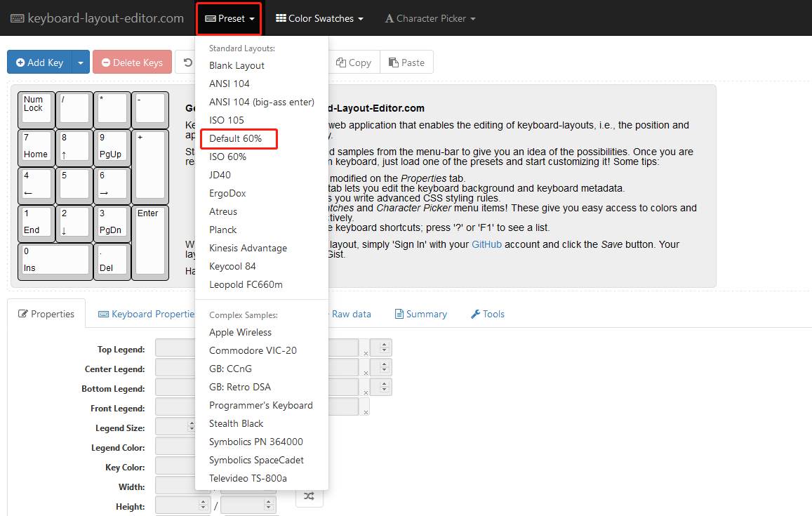Load the Atreus preset
812x516 pixels.
(x=223, y=211)
